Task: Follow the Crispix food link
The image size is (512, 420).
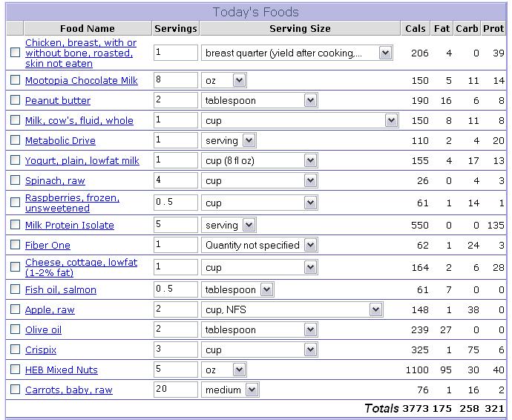Action: click(x=41, y=350)
